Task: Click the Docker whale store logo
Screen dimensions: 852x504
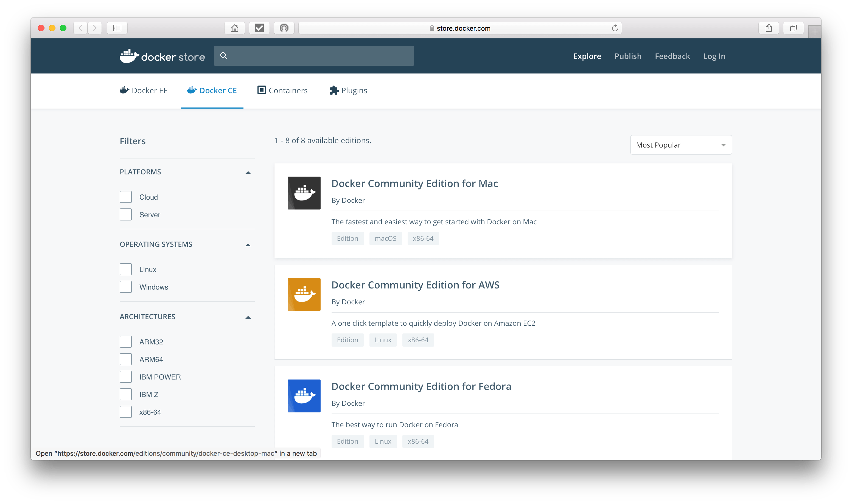Action: pyautogui.click(x=162, y=56)
